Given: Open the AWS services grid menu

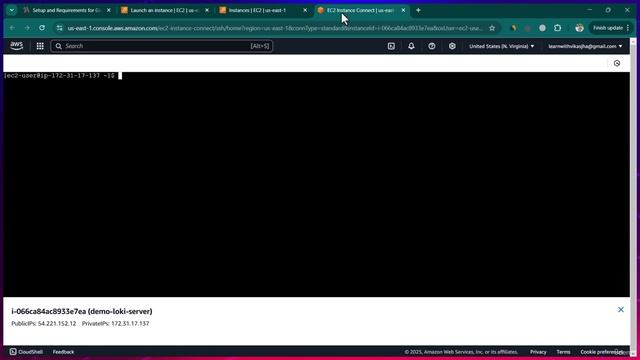Looking at the screenshot, I should pos(40,46).
